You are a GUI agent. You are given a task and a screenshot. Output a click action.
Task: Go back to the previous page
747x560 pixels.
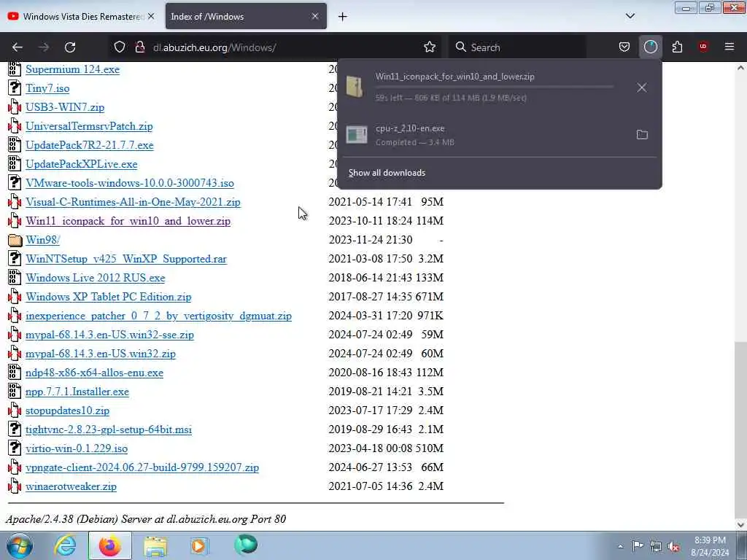pyautogui.click(x=18, y=47)
